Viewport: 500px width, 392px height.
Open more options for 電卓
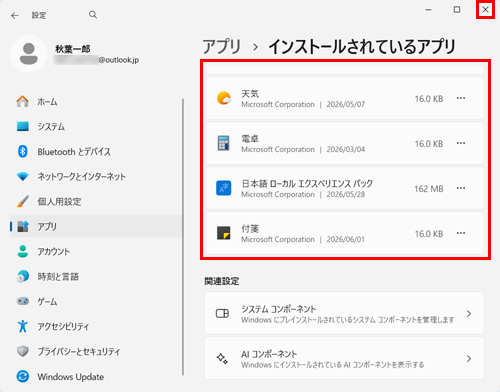(x=461, y=143)
